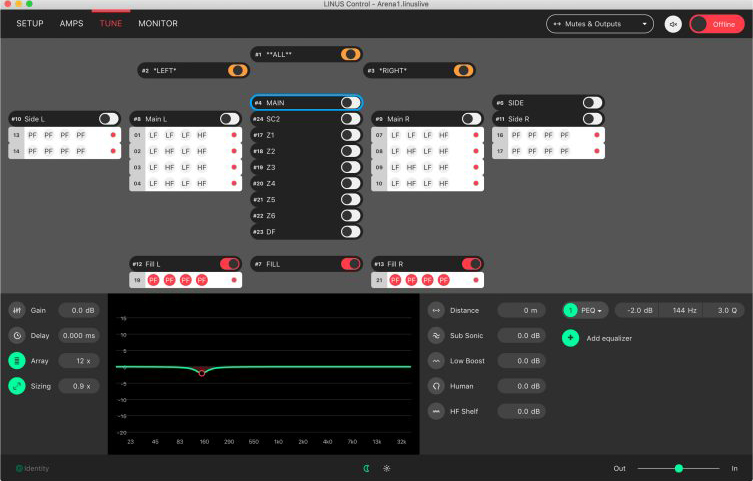Image resolution: width=753 pixels, height=481 pixels.
Task: Toggle the *LEFT* group switch
Action: pos(238,71)
